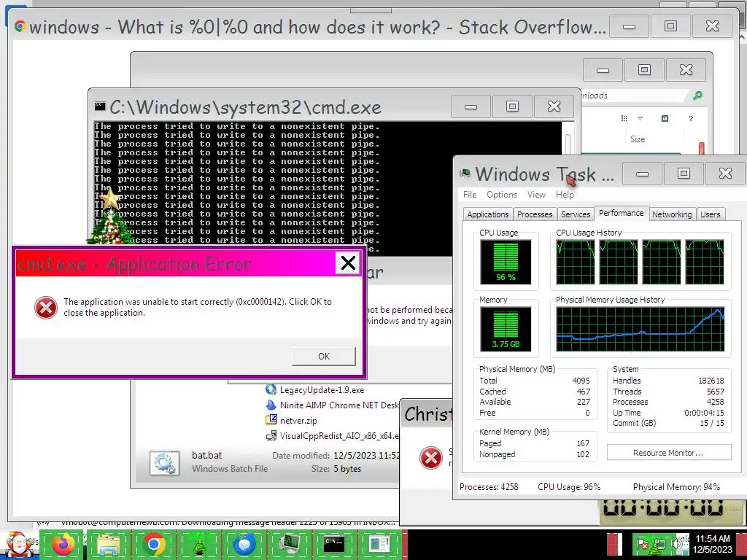Select netver.zip in file list

[x=291, y=421]
